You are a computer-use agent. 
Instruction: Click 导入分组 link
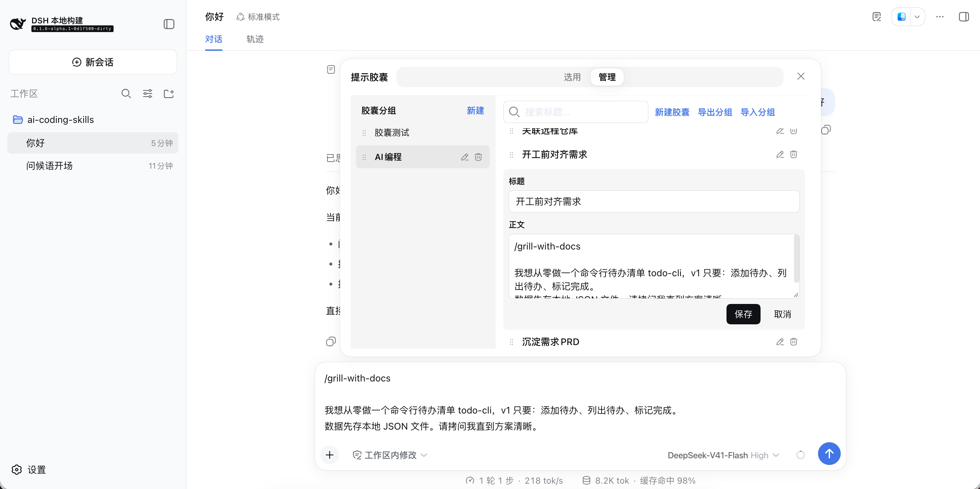point(758,112)
